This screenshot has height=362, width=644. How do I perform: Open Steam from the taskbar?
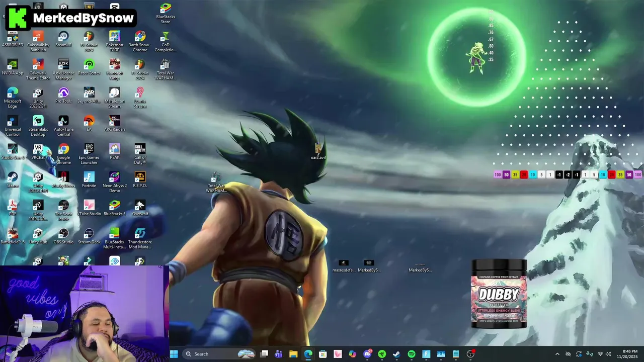pos(396,354)
